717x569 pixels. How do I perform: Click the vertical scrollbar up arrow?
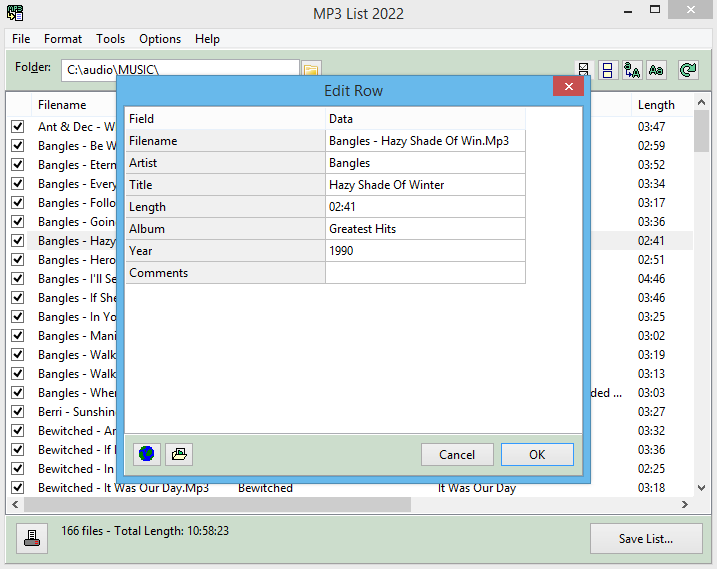(x=701, y=102)
